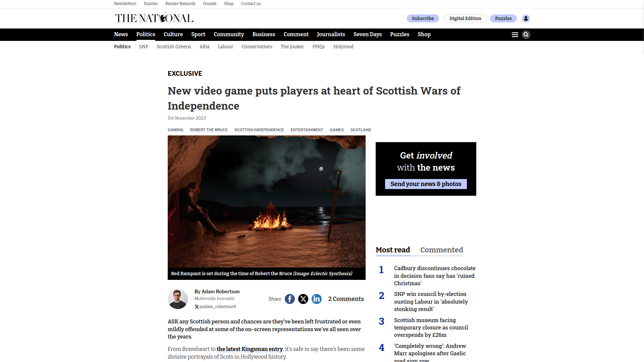This screenshot has height=362, width=644.
Task: Open Andrew Marr apologises story
Action: coord(430,353)
